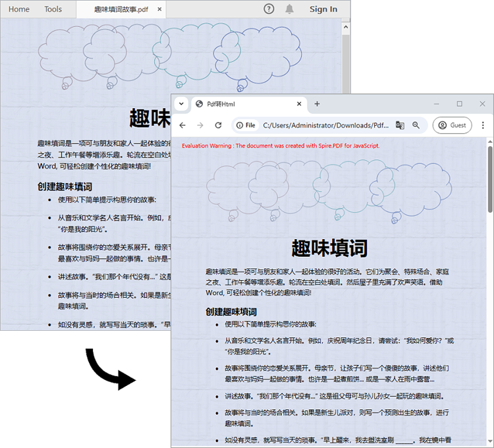Close the Pdf转Html browser tab
The width and height of the screenshot is (494, 448).
(x=299, y=103)
